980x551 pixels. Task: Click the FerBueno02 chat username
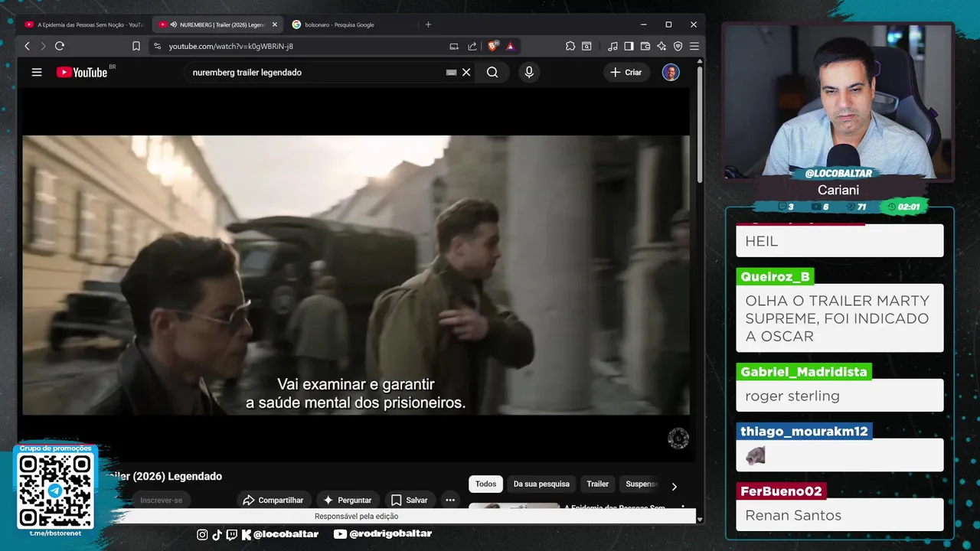[781, 491]
